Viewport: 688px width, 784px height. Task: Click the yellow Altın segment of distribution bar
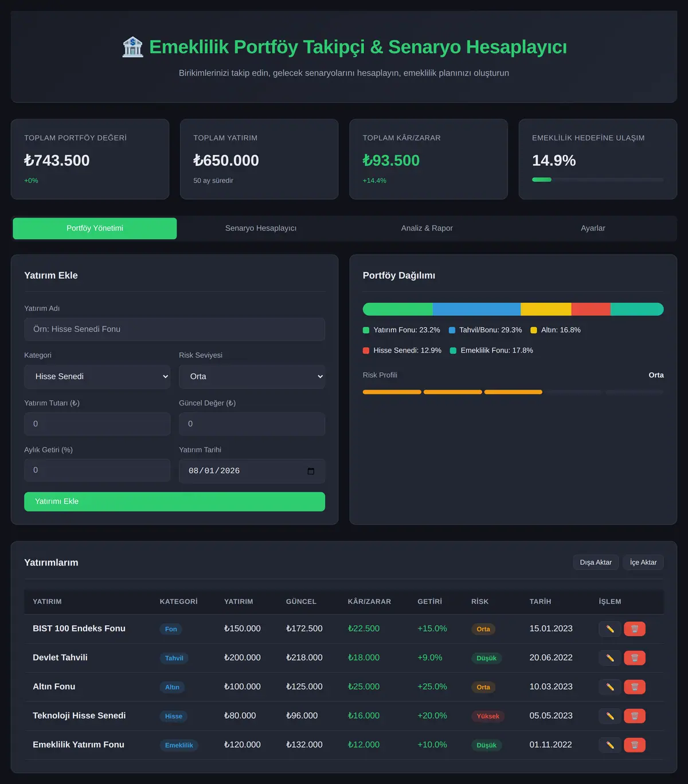(546, 309)
